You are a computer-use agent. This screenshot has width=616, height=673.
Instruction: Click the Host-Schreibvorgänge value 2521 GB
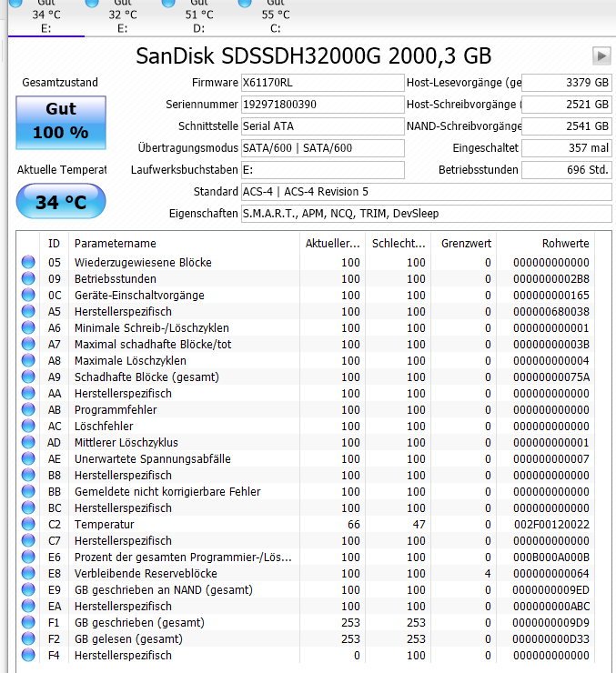pyautogui.click(x=567, y=105)
